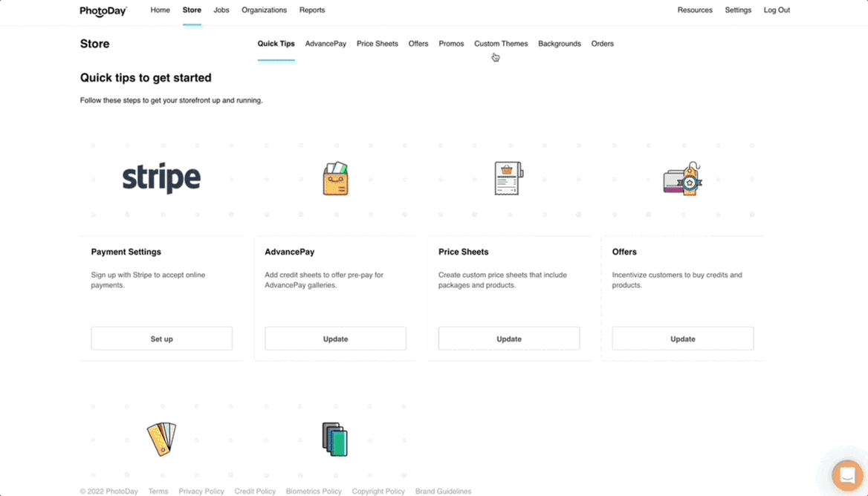The image size is (868, 496).
Task: Click the stacked backgrounds cards icon
Action: pyautogui.click(x=335, y=439)
